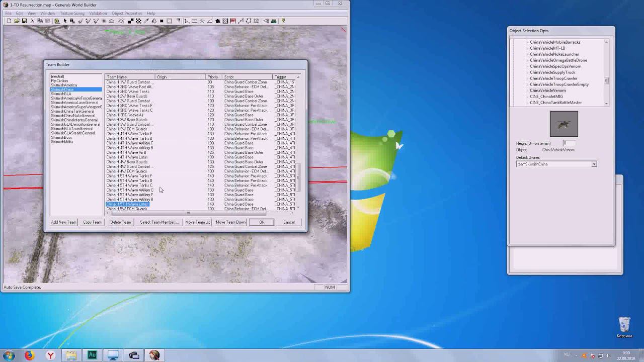Open the Default Owner dropdown
644x362 pixels.
coord(594,164)
